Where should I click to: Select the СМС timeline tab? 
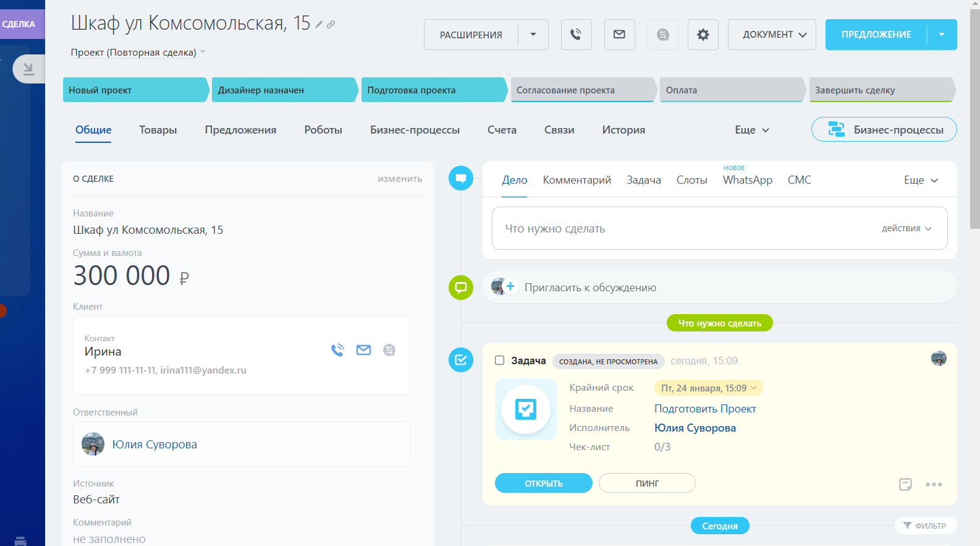[800, 180]
